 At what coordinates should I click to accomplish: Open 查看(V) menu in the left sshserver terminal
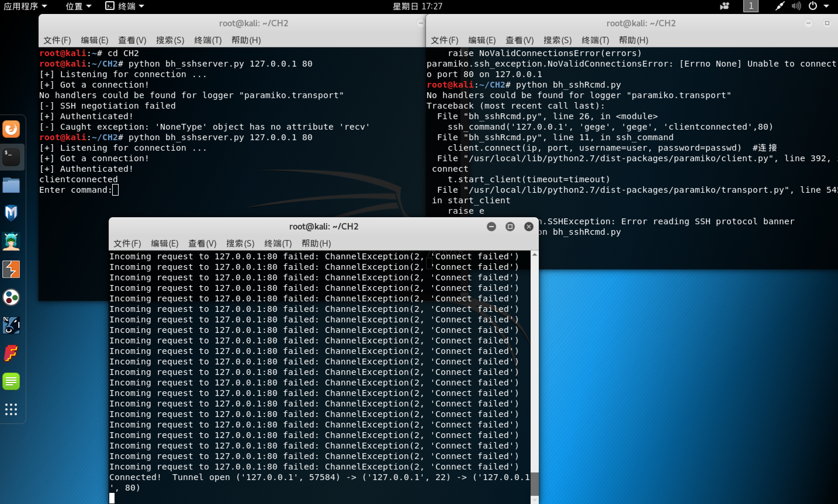132,40
